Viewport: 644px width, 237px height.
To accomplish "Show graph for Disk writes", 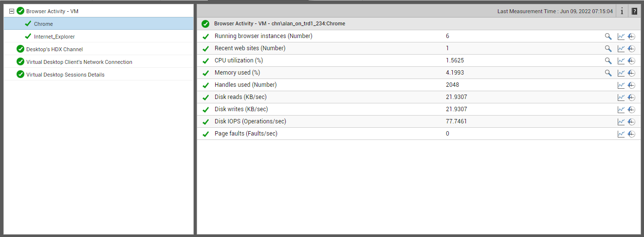I will tap(621, 109).
